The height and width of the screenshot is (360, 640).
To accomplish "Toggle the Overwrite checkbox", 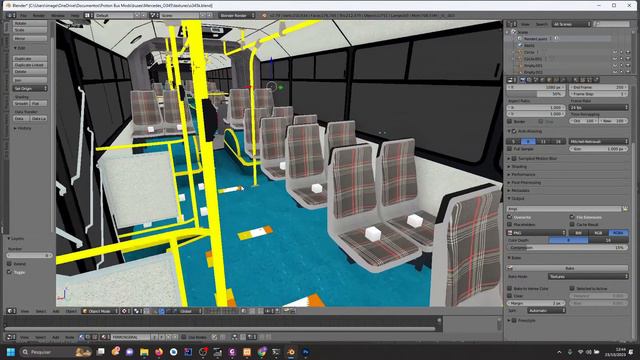I will [509, 217].
